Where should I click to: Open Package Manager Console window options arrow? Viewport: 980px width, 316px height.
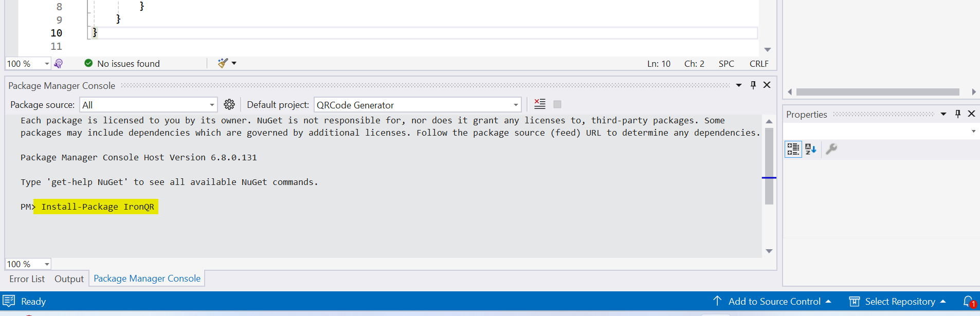click(739, 85)
